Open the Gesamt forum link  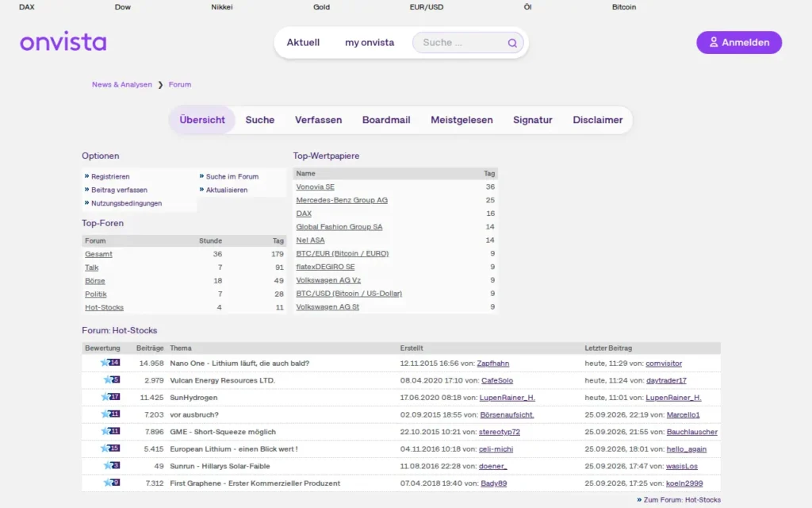pyautogui.click(x=98, y=254)
